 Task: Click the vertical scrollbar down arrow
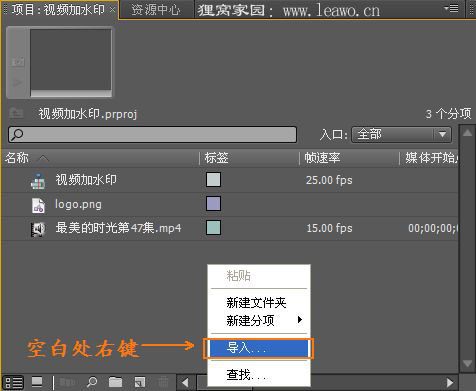pyautogui.click(x=467, y=364)
